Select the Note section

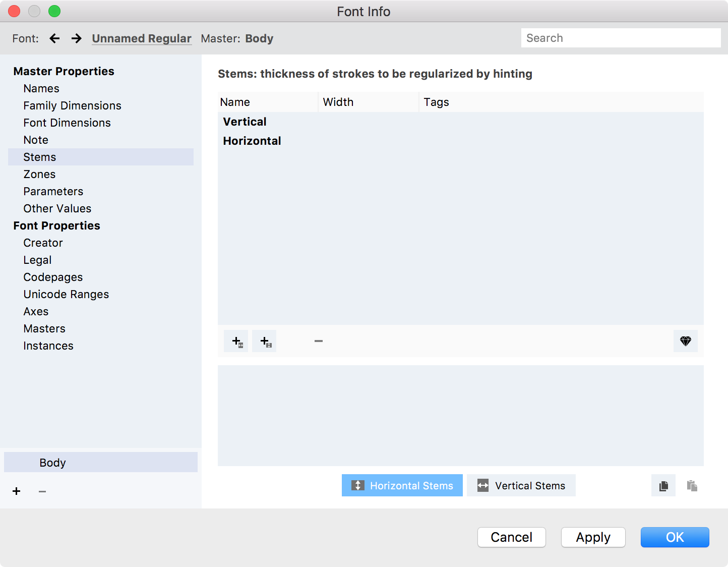(x=101, y=140)
